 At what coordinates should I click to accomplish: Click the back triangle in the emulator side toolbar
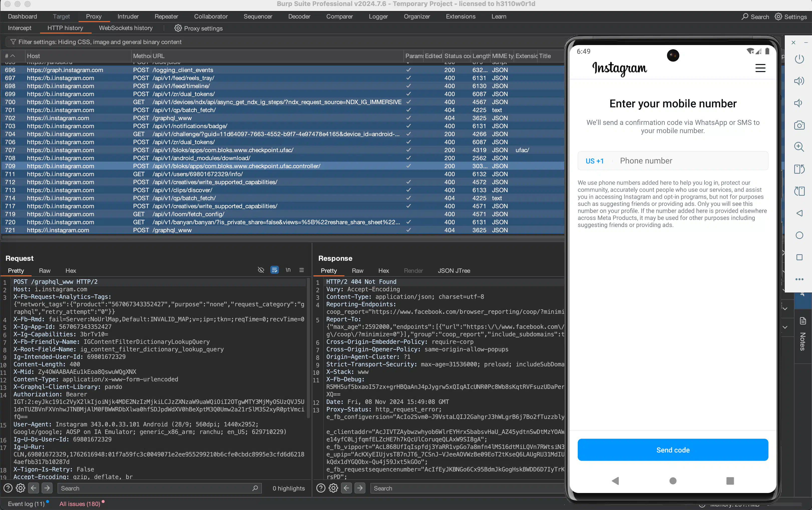(x=799, y=213)
